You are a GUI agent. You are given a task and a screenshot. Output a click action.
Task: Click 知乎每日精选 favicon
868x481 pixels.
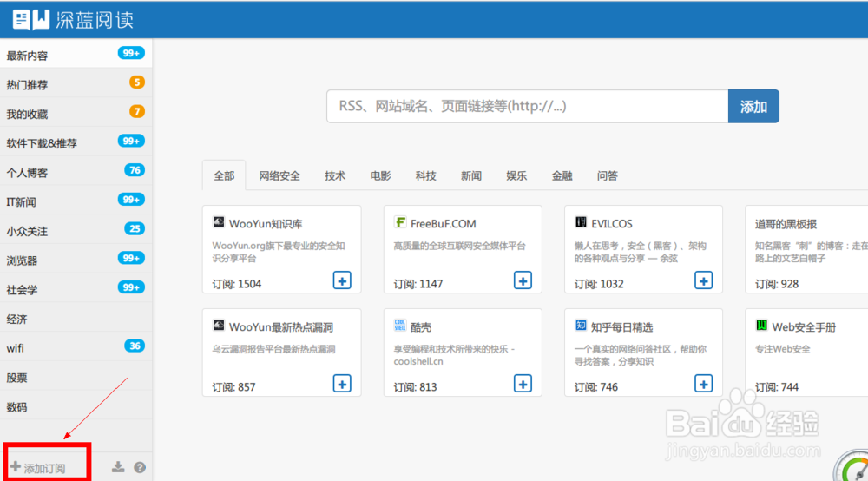[x=581, y=325]
